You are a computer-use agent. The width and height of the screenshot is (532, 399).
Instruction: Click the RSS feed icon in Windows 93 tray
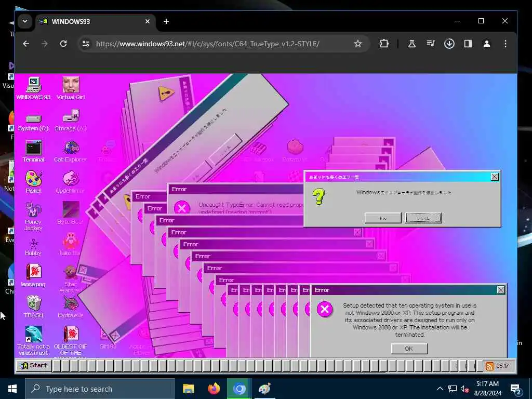tap(489, 366)
